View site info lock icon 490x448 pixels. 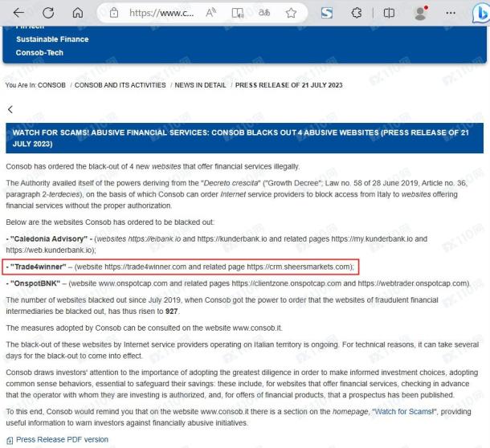(114, 13)
